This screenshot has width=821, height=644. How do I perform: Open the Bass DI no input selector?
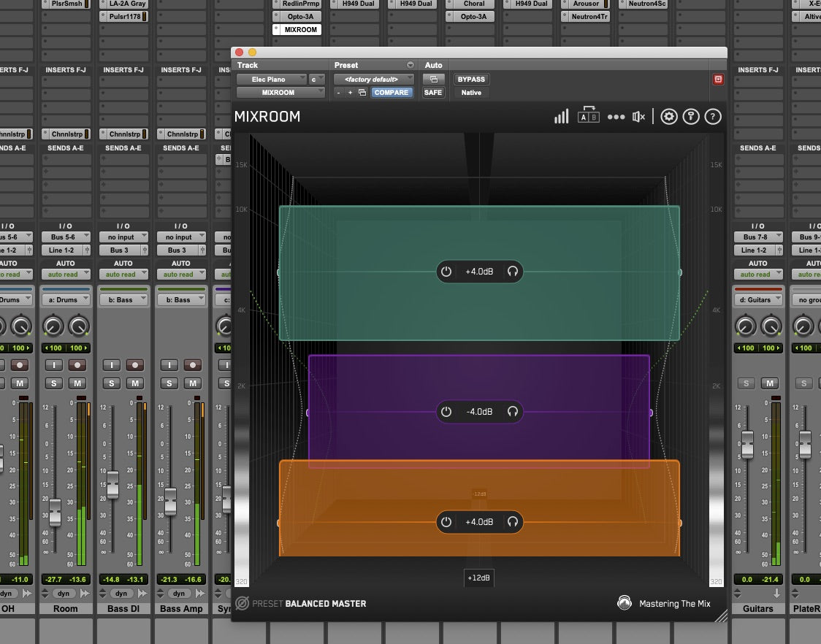point(123,237)
